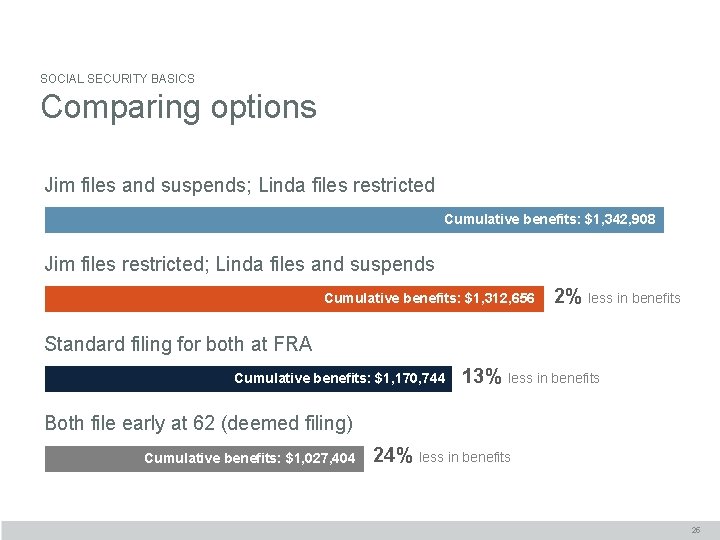
Task: Click the "$1,342,908" cumulative benefits label
Action: coord(550,219)
